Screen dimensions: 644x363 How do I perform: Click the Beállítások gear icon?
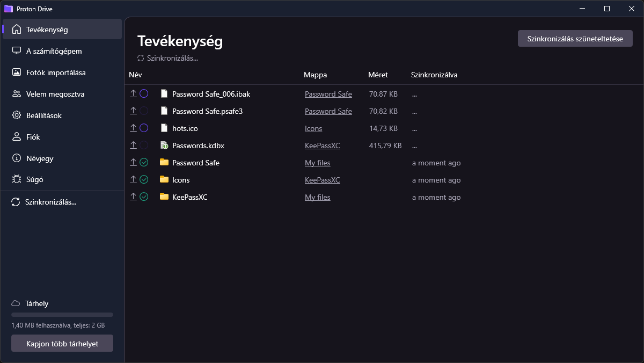point(17,115)
